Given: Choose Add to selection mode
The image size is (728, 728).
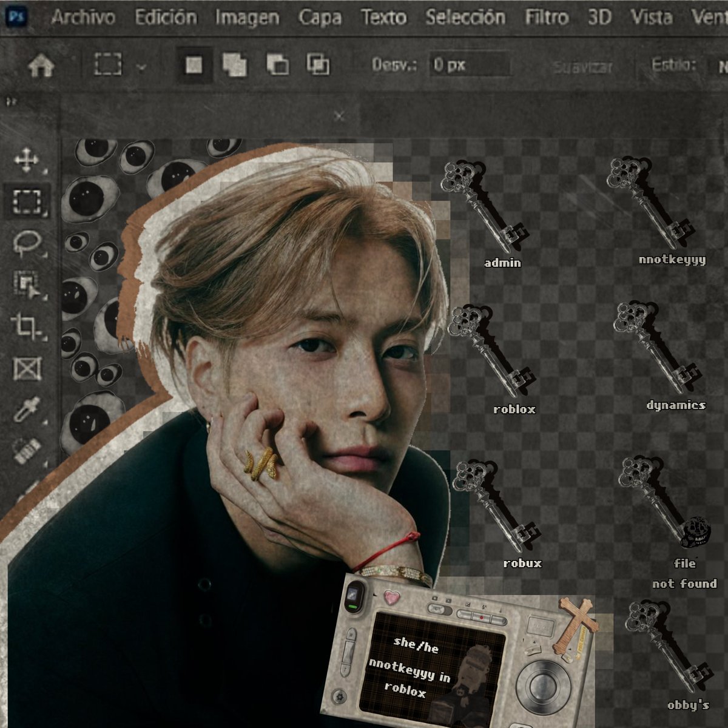Looking at the screenshot, I should 235,64.
